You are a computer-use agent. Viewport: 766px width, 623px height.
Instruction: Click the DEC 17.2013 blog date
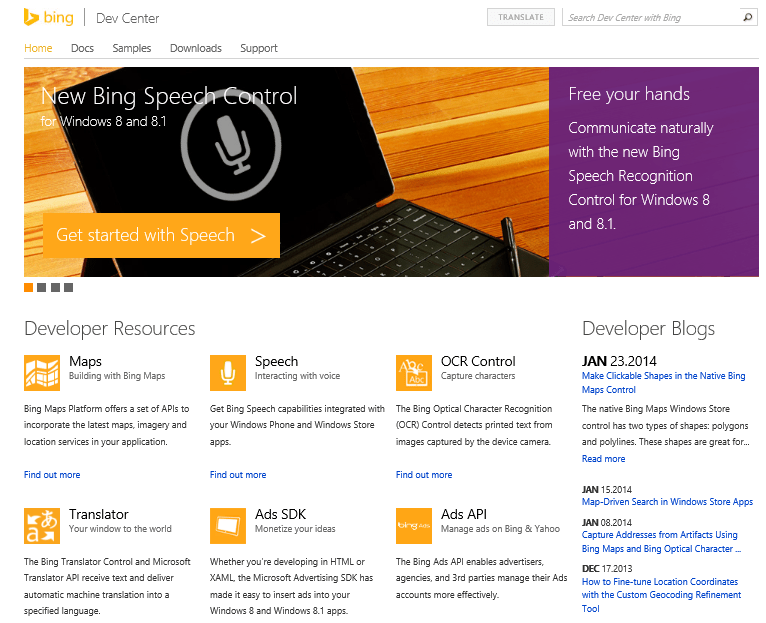pos(607,568)
